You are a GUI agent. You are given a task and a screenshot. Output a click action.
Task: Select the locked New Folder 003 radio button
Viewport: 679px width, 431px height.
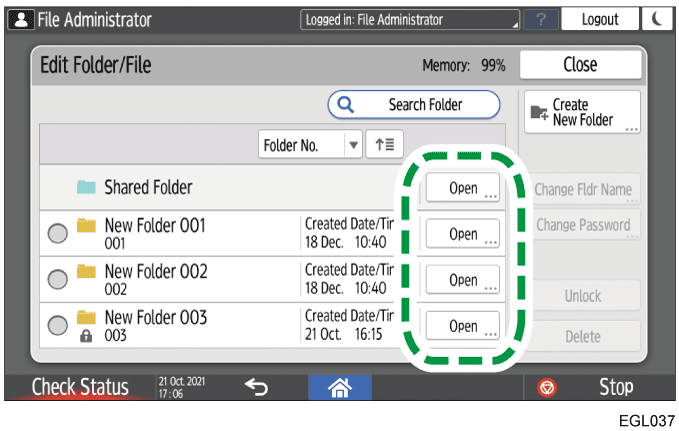(58, 325)
